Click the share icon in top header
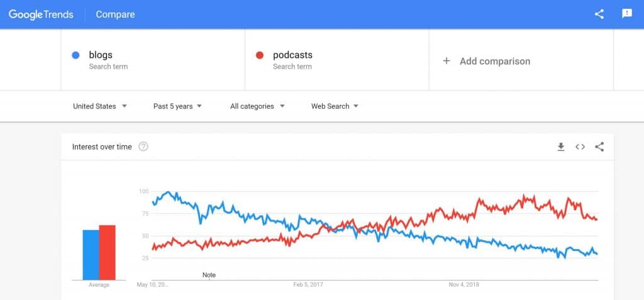 [x=599, y=14]
